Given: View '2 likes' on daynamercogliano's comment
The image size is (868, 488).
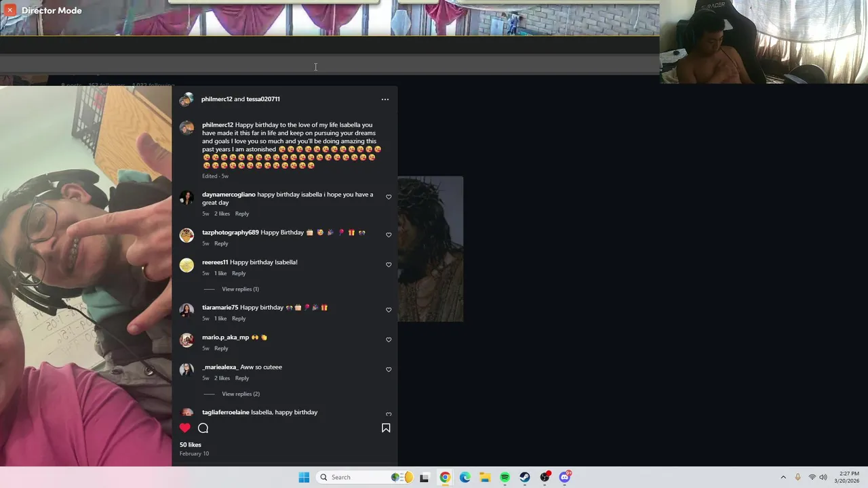Looking at the screenshot, I should 222,213.
